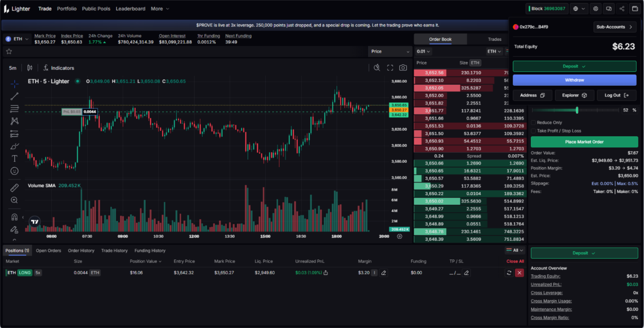The width and height of the screenshot is (644, 328).
Task: Select the Text annotation tool
Action: click(14, 159)
